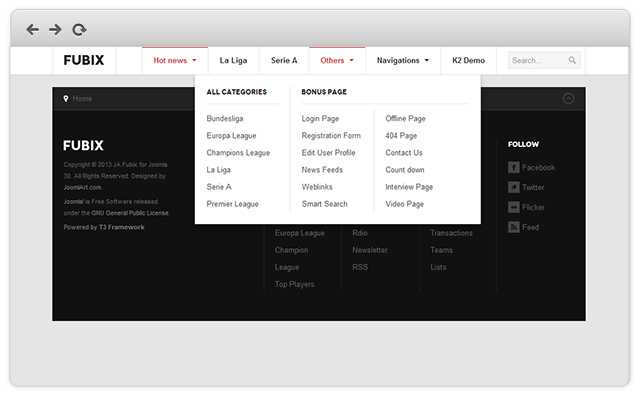640x395 pixels.
Task: Click the Rdio footer link
Action: [x=360, y=233]
